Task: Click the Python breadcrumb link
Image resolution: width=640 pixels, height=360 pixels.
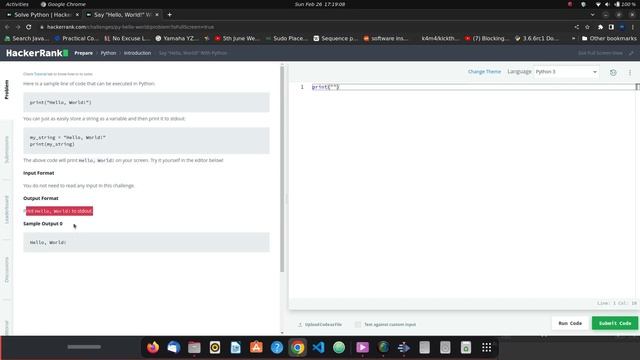Action: pos(108,53)
